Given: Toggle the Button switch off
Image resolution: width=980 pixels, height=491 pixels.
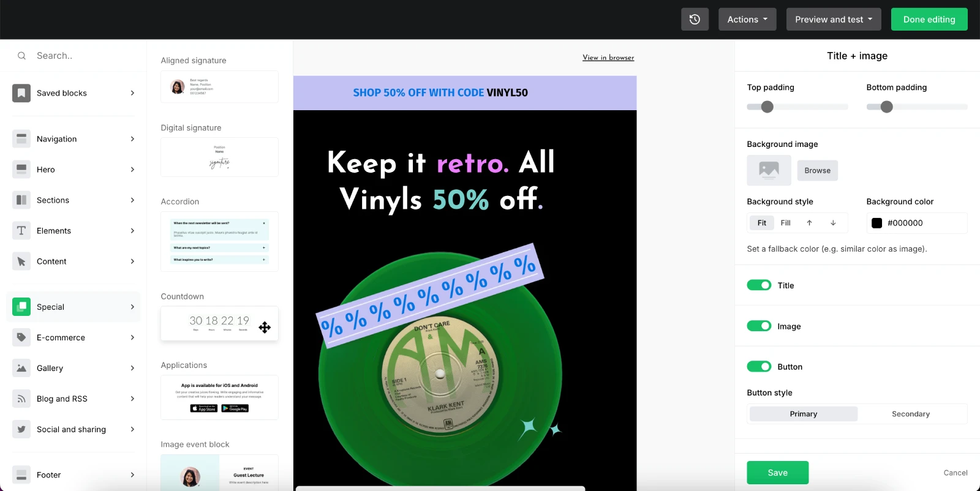Looking at the screenshot, I should pos(759,367).
